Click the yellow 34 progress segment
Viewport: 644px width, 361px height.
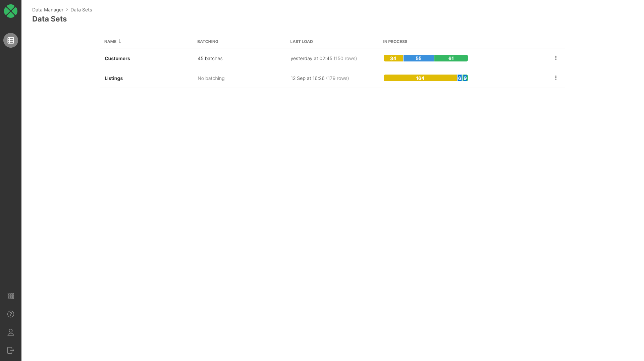click(x=393, y=58)
